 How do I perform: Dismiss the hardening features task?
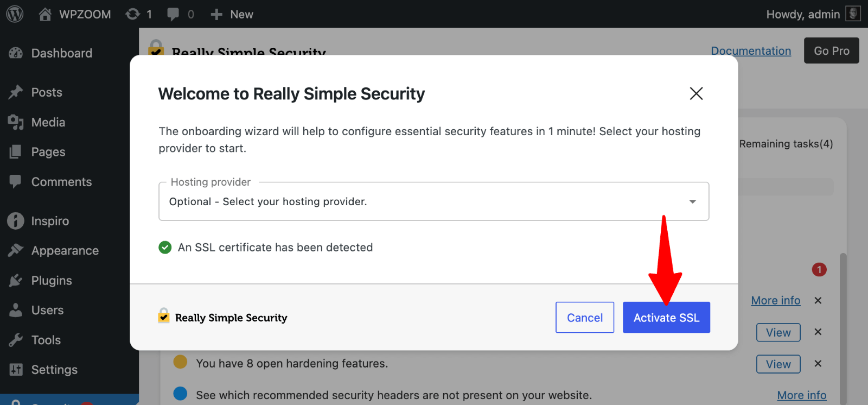point(818,364)
